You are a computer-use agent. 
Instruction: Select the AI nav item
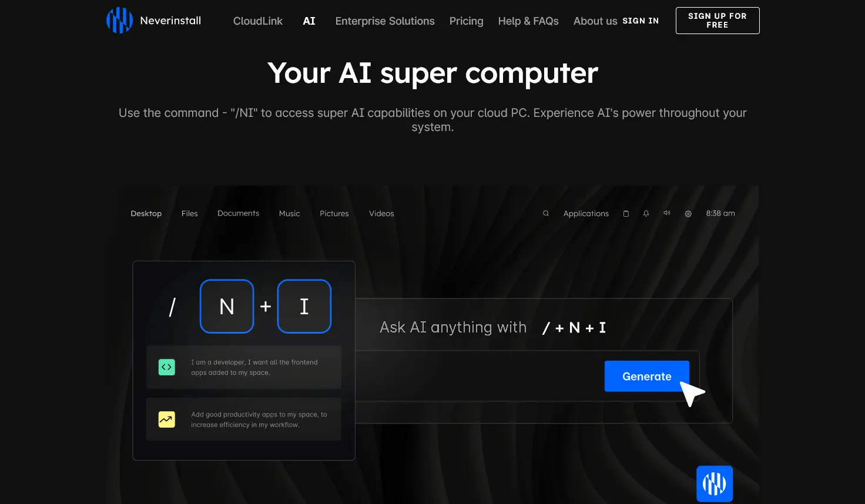[309, 21]
